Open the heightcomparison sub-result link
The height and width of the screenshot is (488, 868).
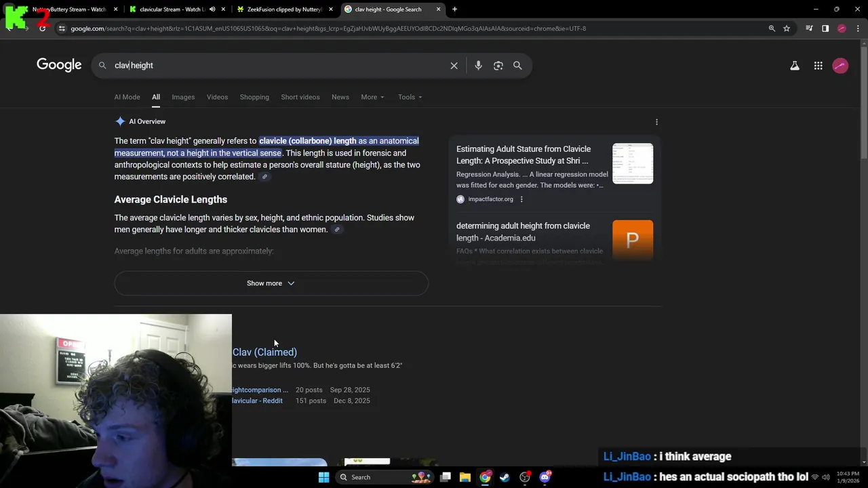[x=260, y=390]
